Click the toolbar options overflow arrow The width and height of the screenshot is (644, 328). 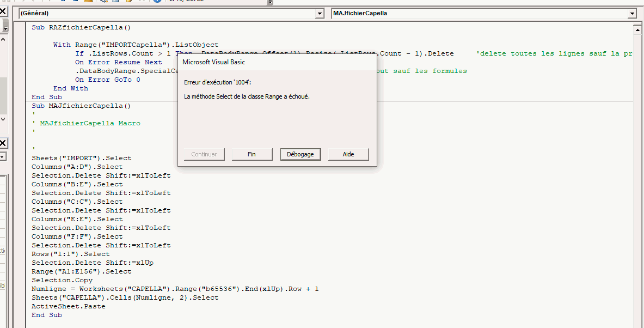(x=270, y=2)
